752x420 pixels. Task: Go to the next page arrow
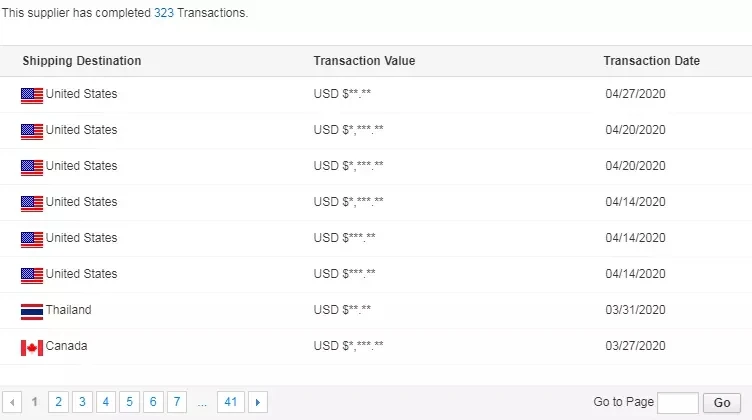(x=259, y=402)
